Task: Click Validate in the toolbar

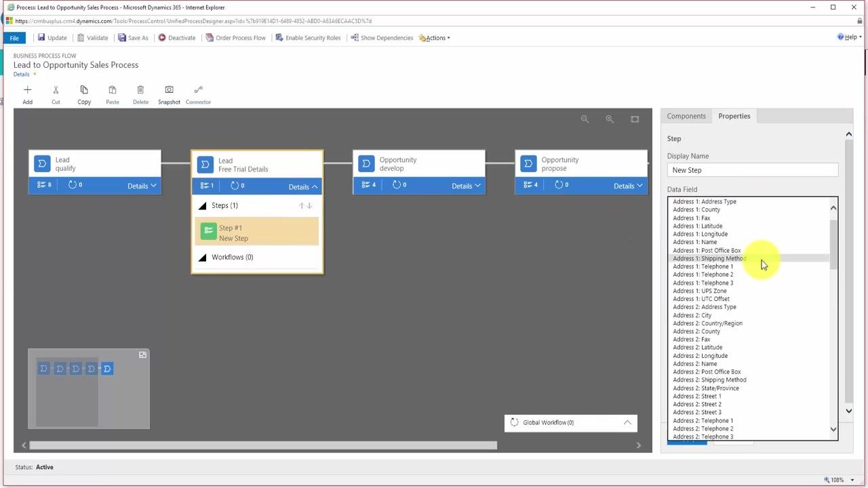Action: [92, 38]
